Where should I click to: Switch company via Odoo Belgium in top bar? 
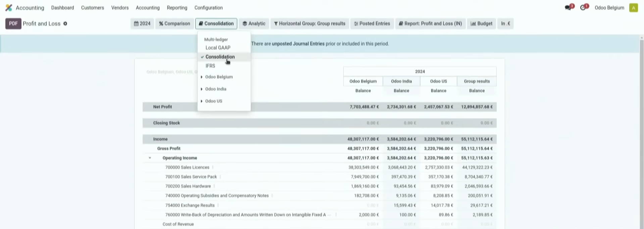(x=609, y=8)
